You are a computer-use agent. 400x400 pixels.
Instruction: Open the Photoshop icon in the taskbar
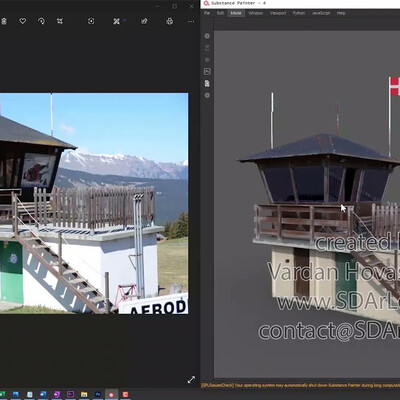coord(98,395)
